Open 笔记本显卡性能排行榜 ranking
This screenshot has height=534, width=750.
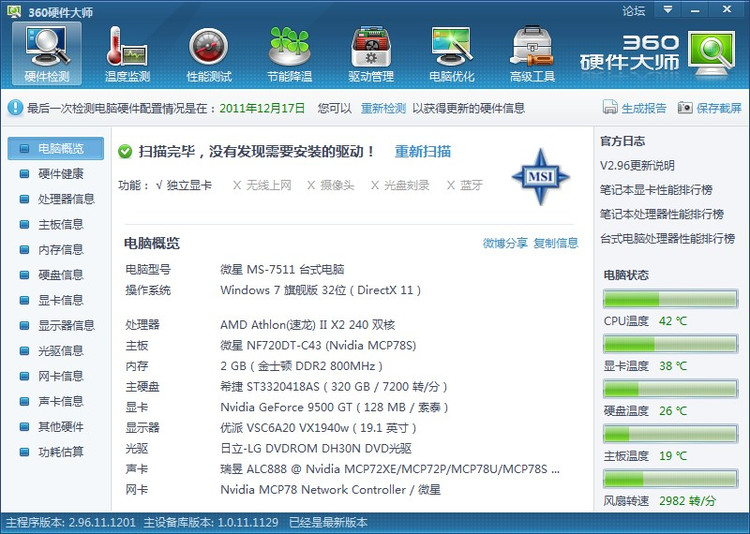[x=656, y=190]
